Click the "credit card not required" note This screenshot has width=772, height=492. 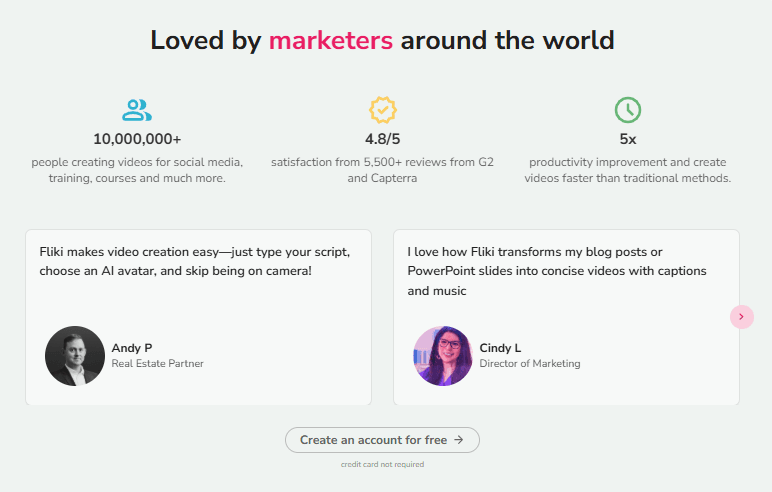coord(382,465)
